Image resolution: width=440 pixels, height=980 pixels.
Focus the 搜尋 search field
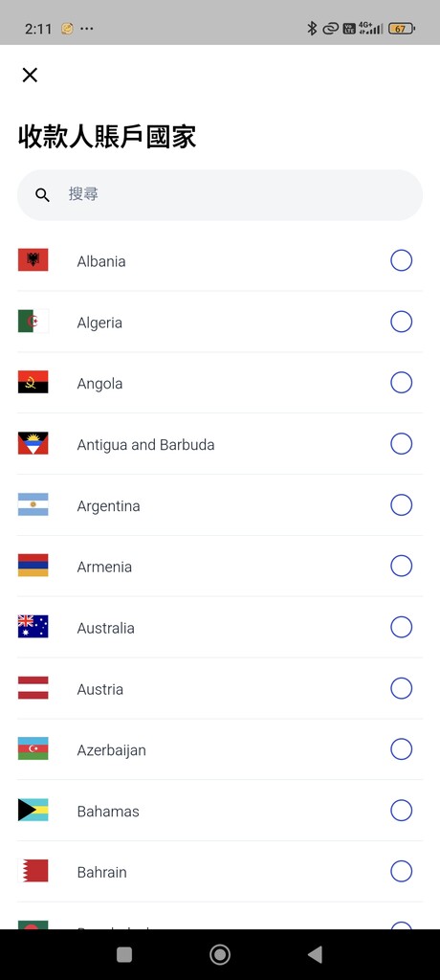click(x=220, y=195)
